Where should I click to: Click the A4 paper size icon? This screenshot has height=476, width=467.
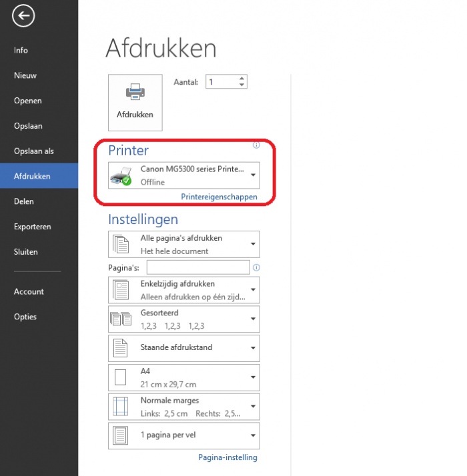[120, 377]
